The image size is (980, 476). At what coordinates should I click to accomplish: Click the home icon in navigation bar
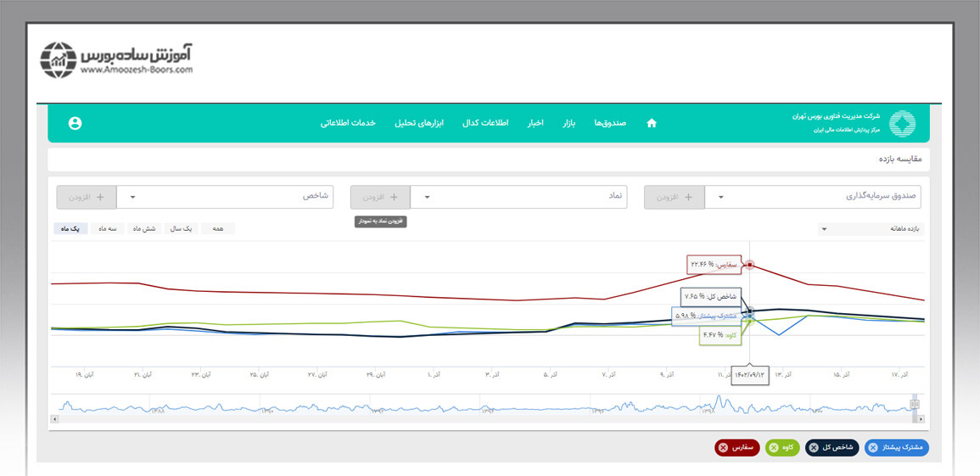click(x=652, y=123)
